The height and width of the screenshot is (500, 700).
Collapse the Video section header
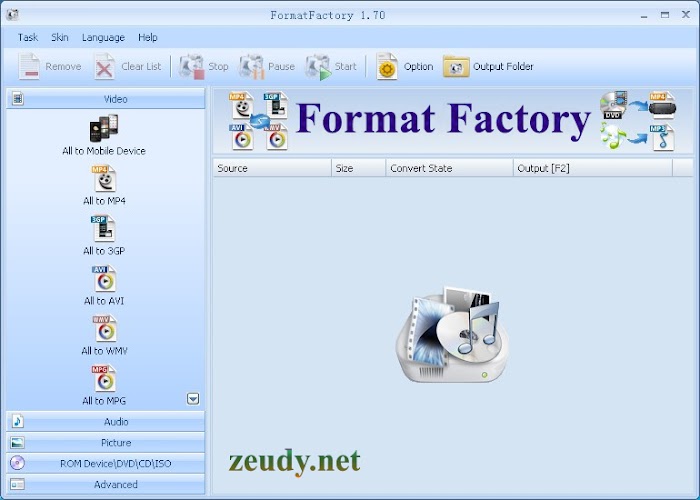(x=106, y=99)
